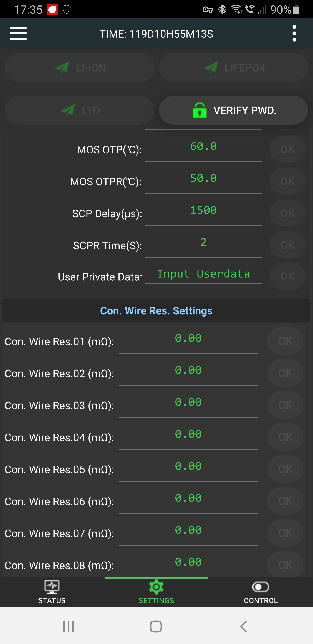313x644 pixels.
Task: Tap the Android home button
Action: click(x=156, y=626)
